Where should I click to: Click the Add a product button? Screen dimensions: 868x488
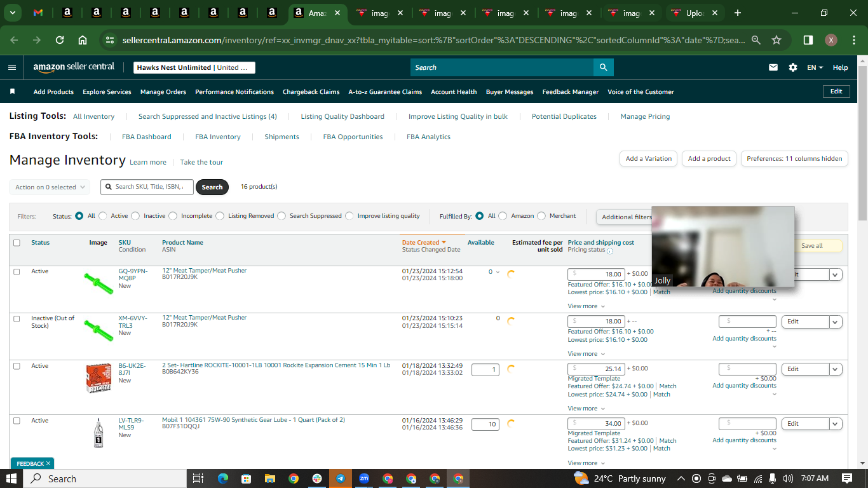709,159
